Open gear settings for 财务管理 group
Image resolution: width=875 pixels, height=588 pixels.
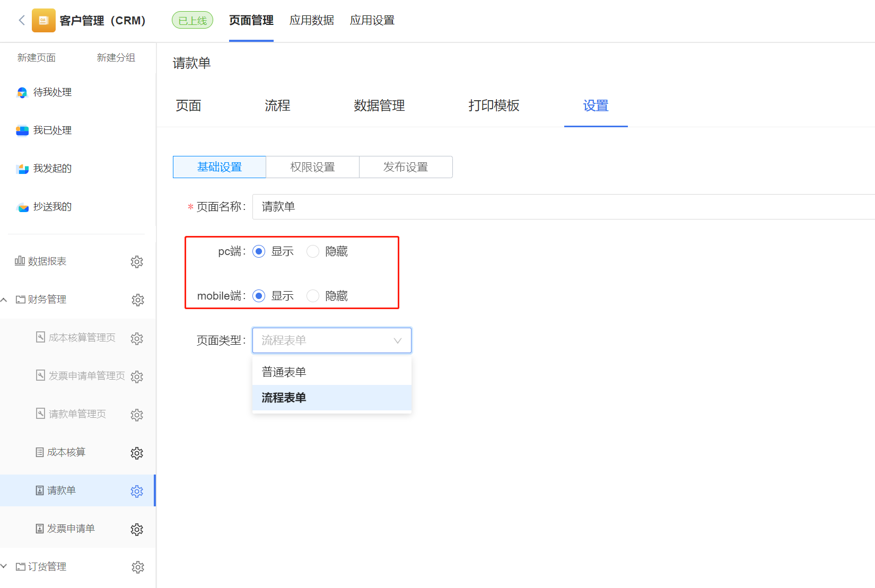[137, 300]
